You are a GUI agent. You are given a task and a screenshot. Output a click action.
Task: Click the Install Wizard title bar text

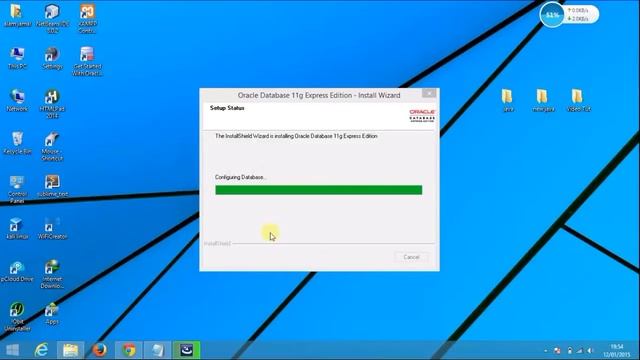319,95
